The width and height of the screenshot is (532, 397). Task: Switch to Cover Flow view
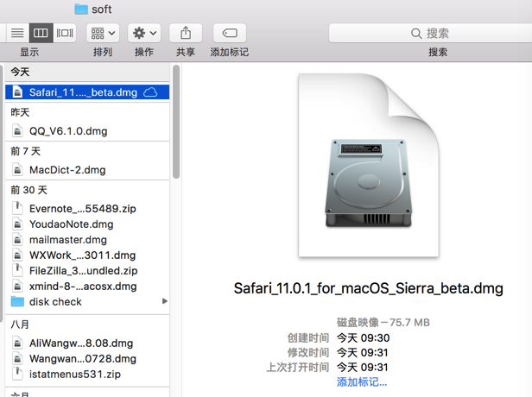tap(65, 33)
